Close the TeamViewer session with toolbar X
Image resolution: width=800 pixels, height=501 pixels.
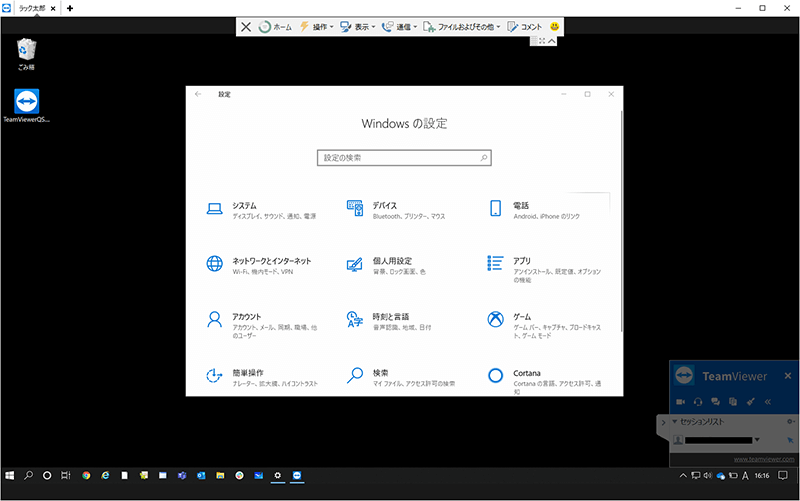(x=246, y=27)
